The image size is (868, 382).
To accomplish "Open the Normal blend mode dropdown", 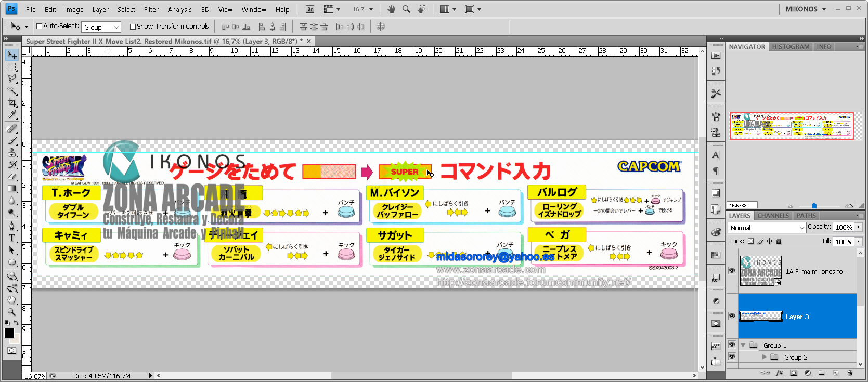I will (767, 228).
